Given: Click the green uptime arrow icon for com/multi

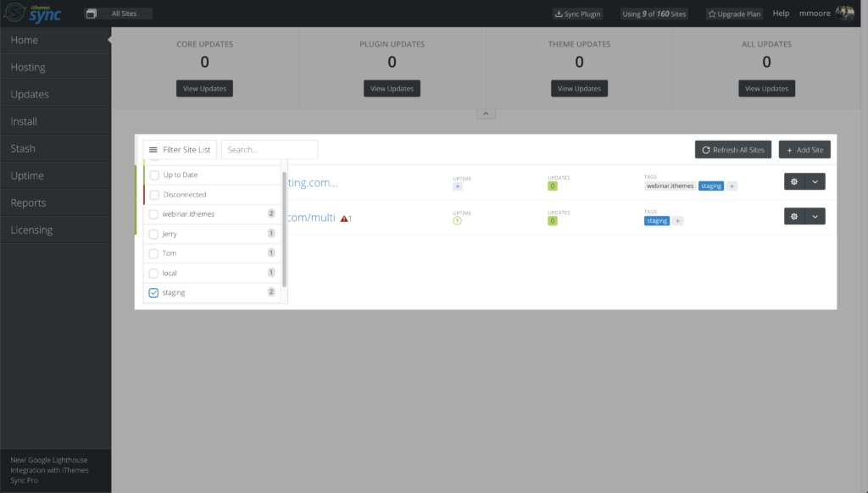Looking at the screenshot, I should 457,221.
